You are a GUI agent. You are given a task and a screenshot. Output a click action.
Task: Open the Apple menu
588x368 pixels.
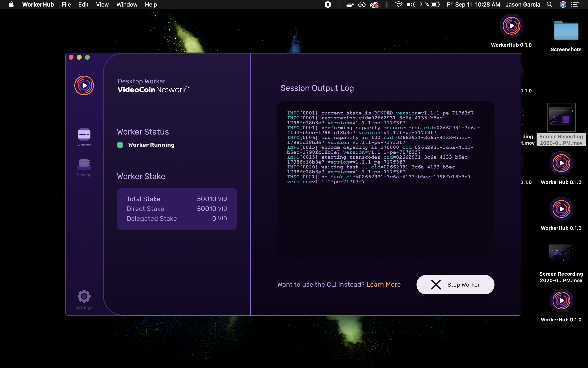pos(11,4)
